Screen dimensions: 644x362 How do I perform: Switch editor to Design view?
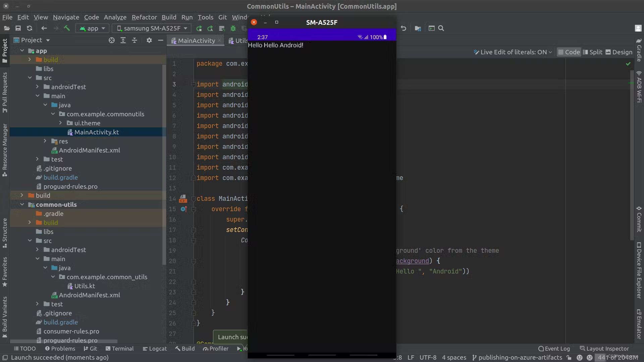tap(619, 52)
